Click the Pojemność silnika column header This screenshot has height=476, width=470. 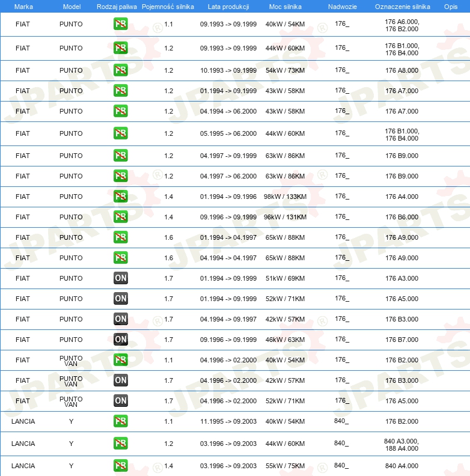pos(168,7)
